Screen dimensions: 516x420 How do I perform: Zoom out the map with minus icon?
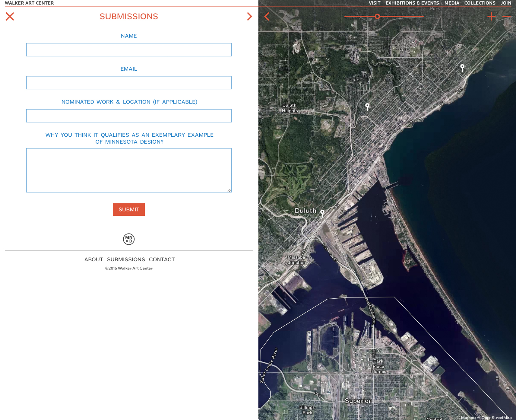click(x=506, y=16)
